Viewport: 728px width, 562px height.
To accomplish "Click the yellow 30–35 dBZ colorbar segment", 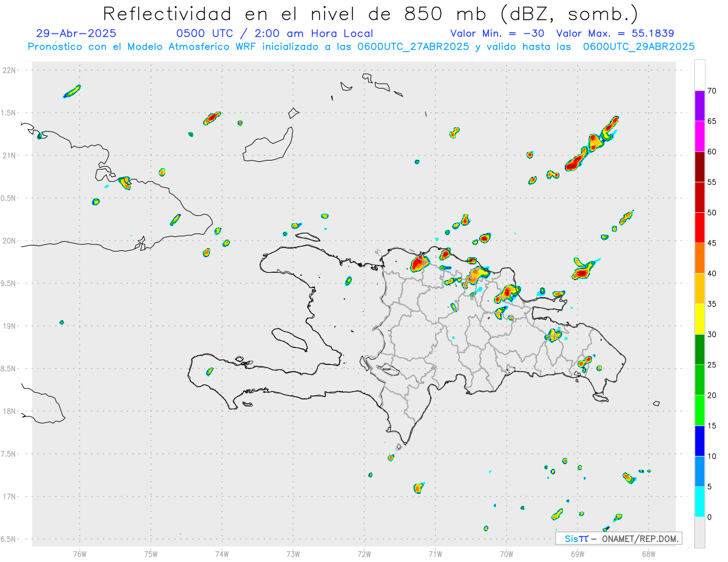I will 699,319.
